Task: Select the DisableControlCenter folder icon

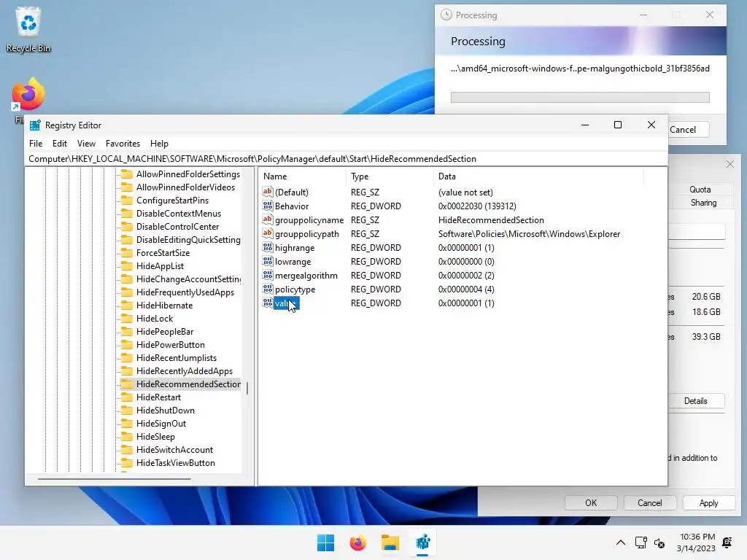Action: (x=127, y=227)
